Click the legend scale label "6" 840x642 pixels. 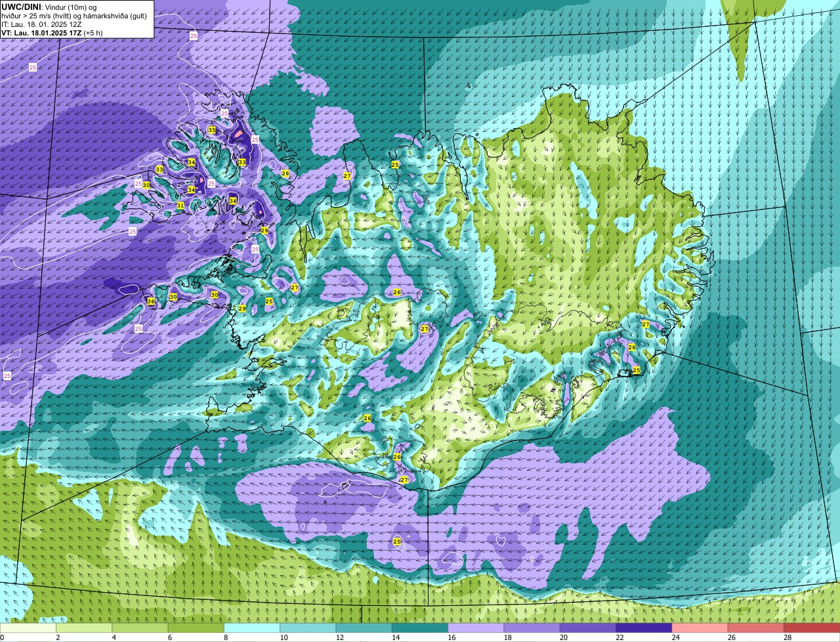169,637
